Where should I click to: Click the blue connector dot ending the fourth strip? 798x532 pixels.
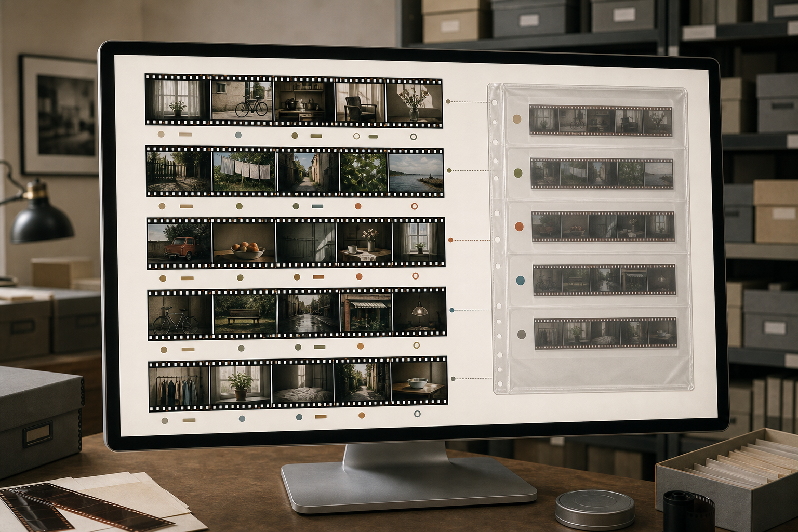click(451, 310)
